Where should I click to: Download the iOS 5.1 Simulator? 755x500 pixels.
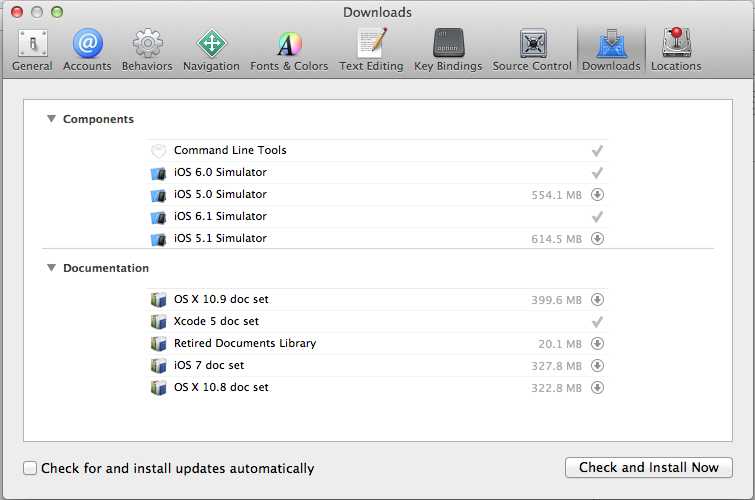[598, 238]
